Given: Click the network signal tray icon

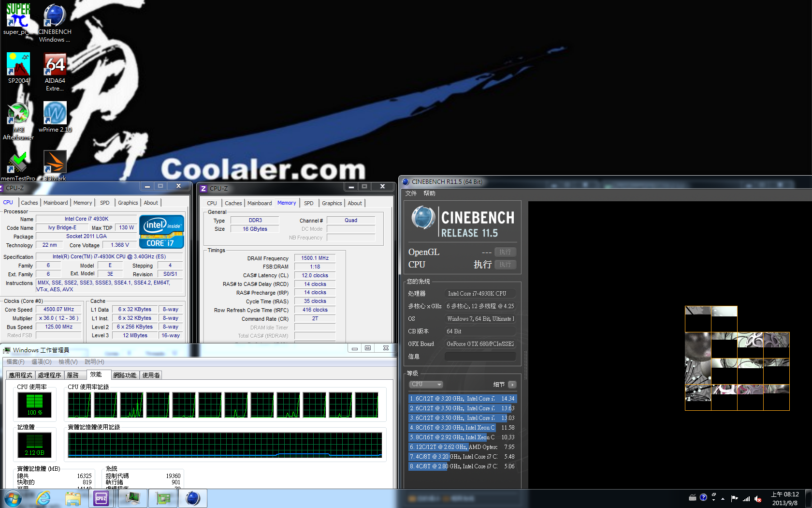Looking at the screenshot, I should click(746, 499).
